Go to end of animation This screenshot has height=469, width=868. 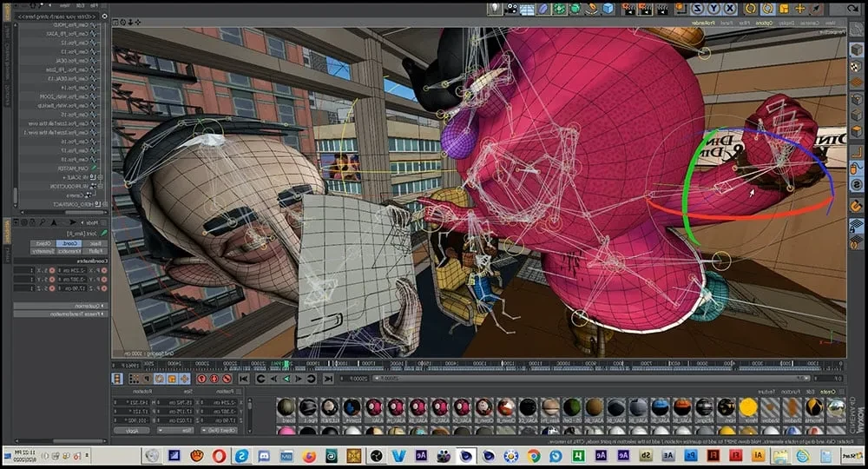(x=244, y=379)
